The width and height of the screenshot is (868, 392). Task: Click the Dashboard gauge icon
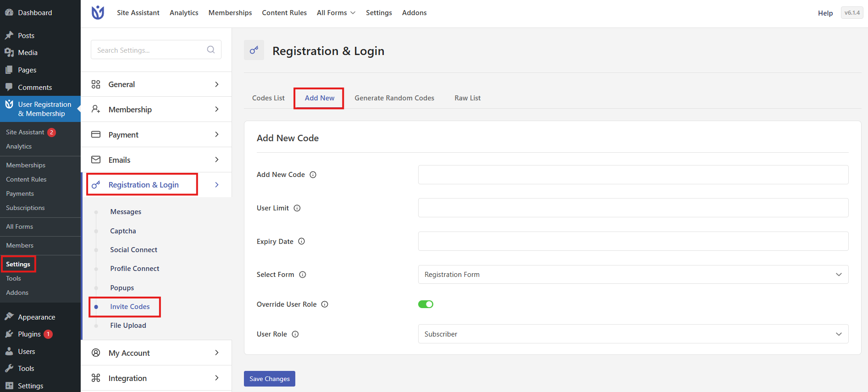click(x=9, y=12)
